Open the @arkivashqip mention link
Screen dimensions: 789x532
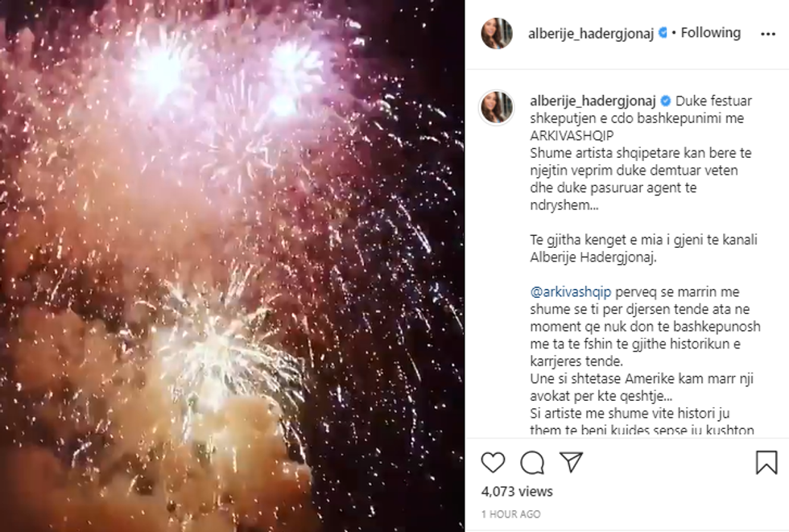click(571, 291)
